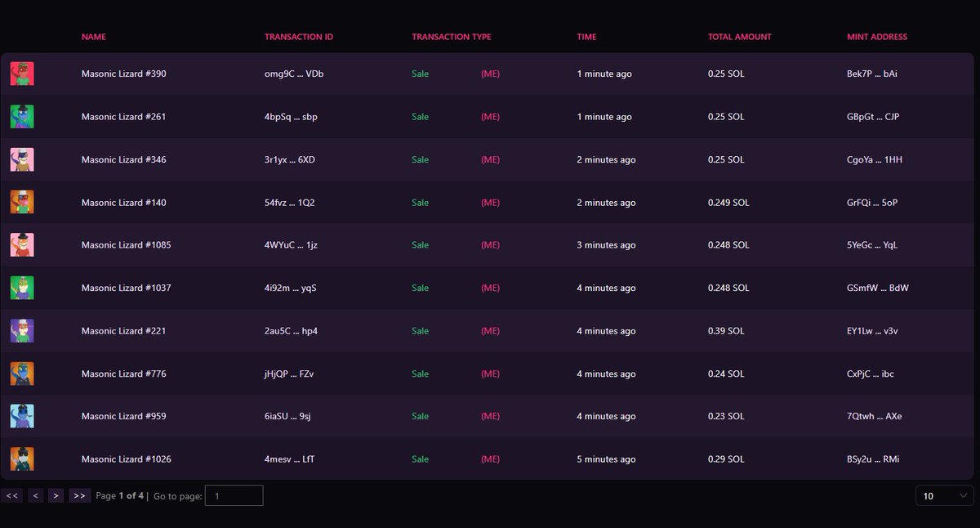Click the 0.24 SOL amount

pyautogui.click(x=726, y=374)
